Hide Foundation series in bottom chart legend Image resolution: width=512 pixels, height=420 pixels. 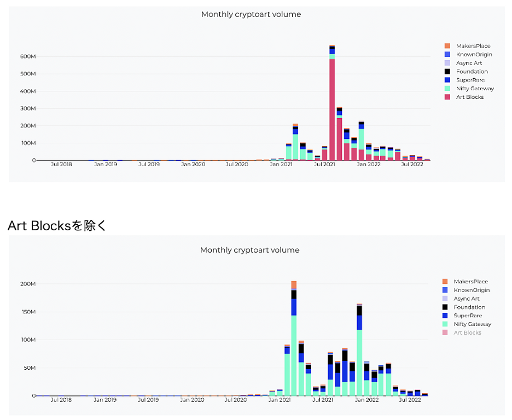coord(469,307)
